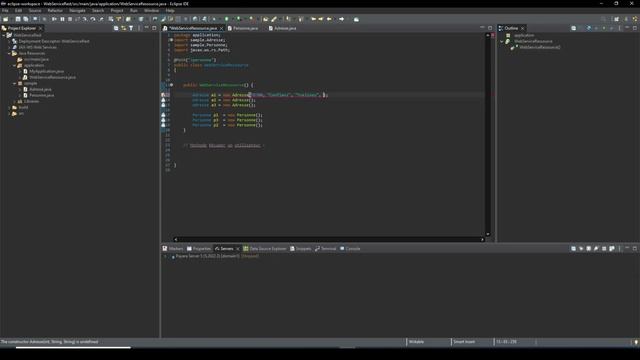Screen dimensions: 640x360
Task: Expand the build folder node
Action: click(x=9, y=107)
